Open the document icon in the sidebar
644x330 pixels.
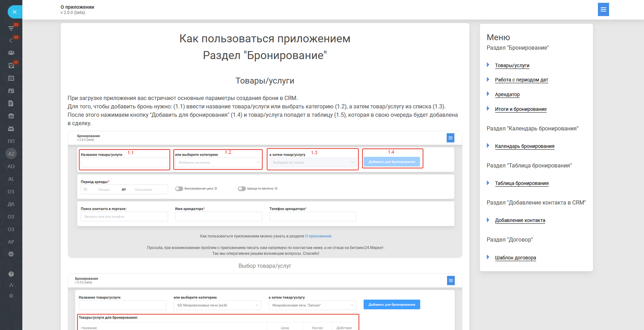point(11,103)
